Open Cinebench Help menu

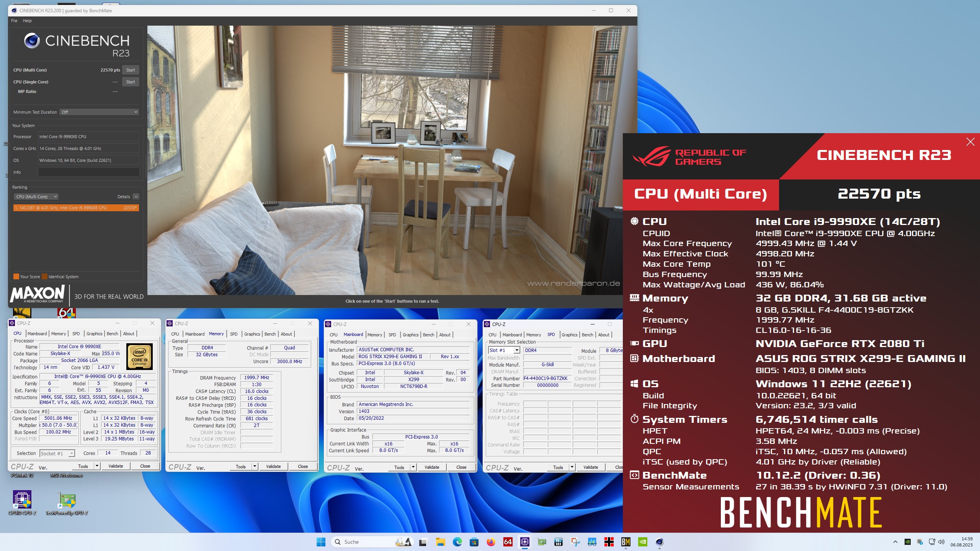tap(27, 21)
